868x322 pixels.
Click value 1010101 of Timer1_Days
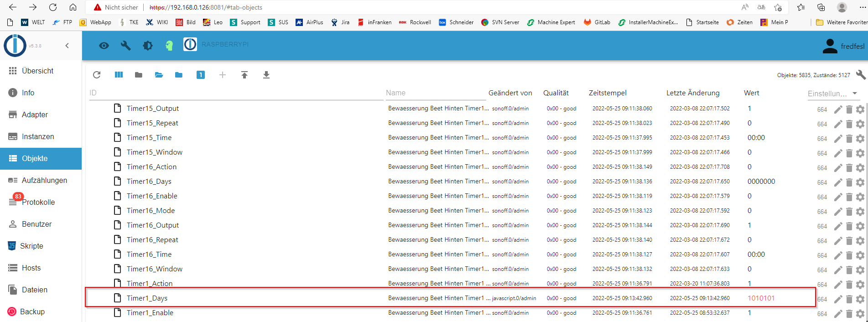click(x=761, y=298)
